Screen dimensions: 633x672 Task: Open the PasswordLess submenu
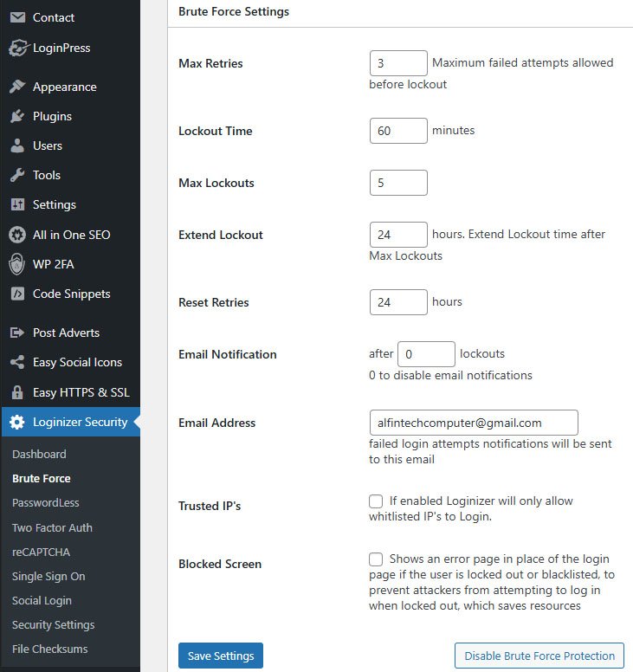[x=45, y=502]
